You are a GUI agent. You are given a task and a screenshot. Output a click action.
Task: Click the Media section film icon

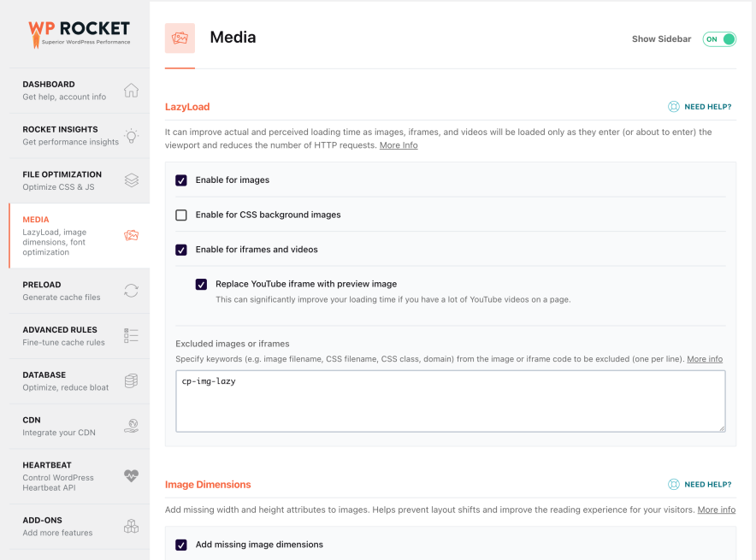tap(131, 234)
